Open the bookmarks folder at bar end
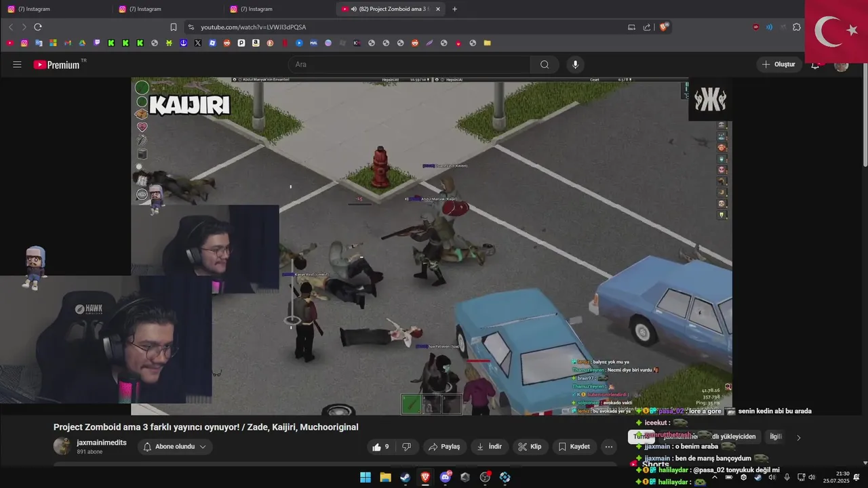This screenshot has width=868, height=488. pos(487,43)
